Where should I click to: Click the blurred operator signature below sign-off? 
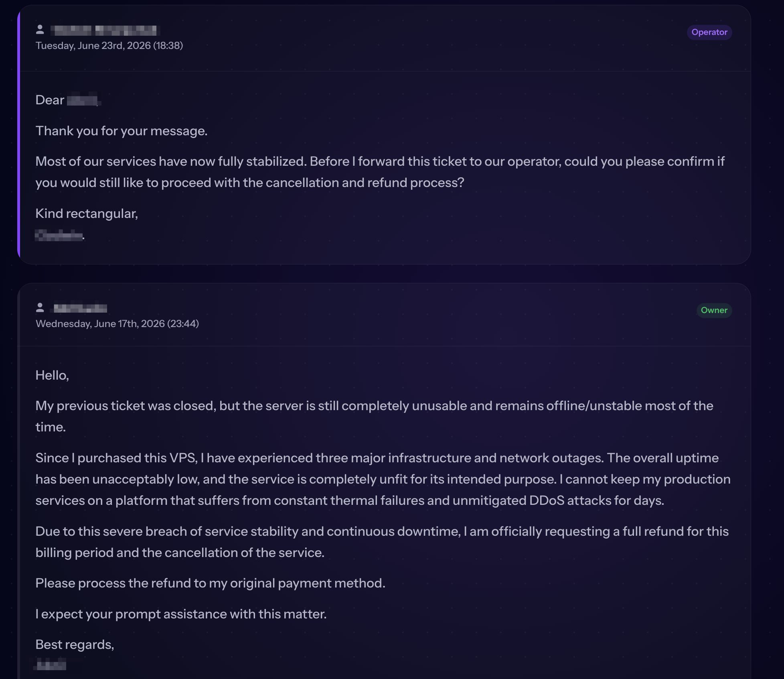click(x=60, y=235)
